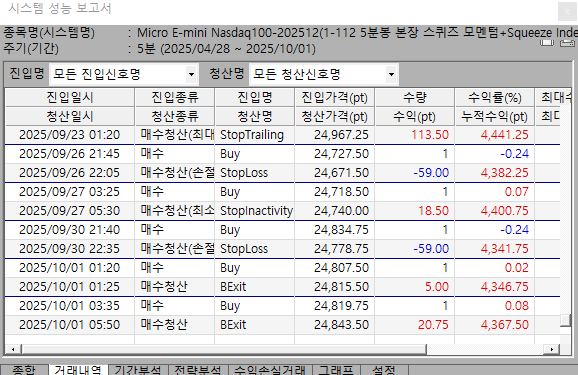Click the horizontal scrollbar left arrow
578x375 pixels.
tap(13, 349)
